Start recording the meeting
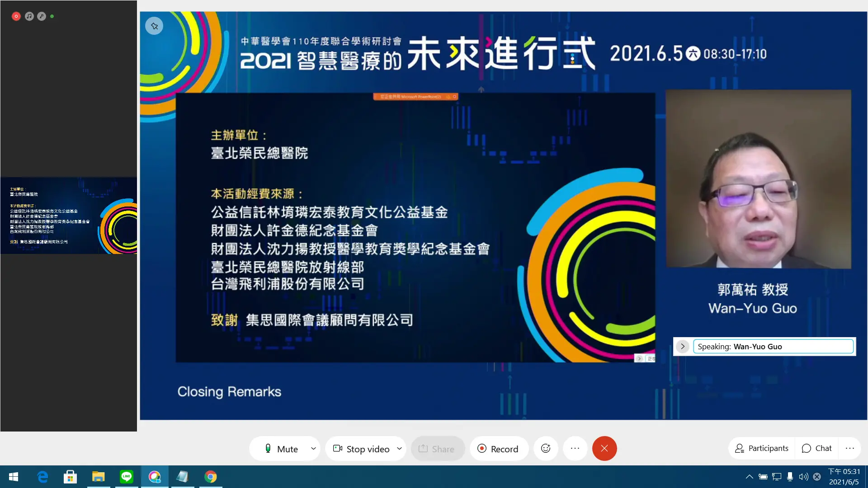This screenshot has width=868, height=488. pos(498,449)
